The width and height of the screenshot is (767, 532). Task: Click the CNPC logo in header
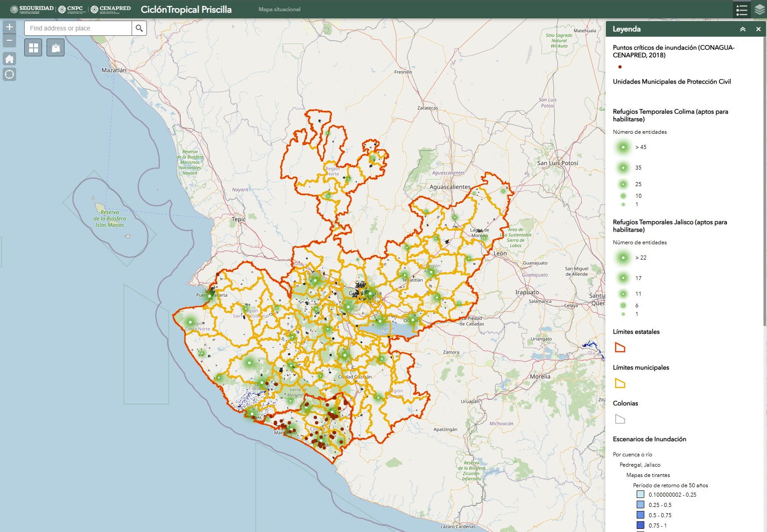(72, 9)
